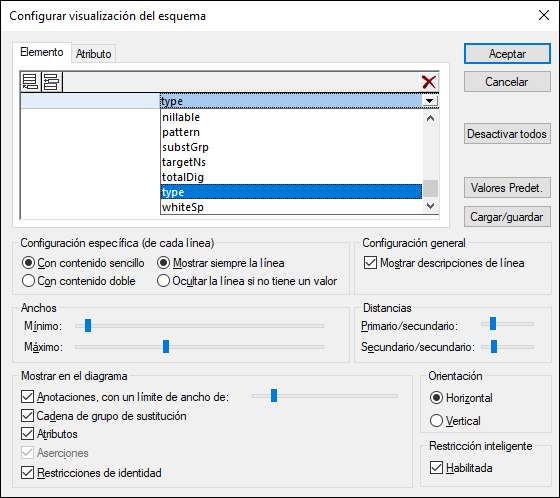
Task: Close the schema display configuration dialog
Action: coord(544,15)
